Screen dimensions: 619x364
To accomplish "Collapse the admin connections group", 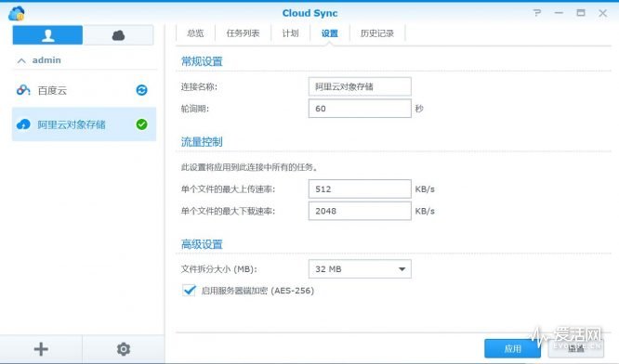I will tap(21, 60).
